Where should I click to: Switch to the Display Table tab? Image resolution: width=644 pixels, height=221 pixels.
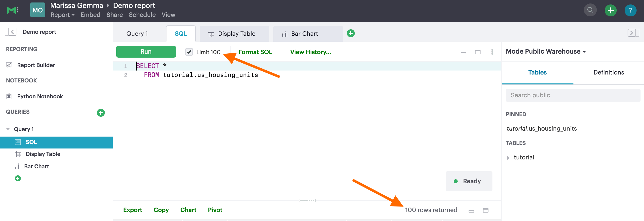(234, 34)
